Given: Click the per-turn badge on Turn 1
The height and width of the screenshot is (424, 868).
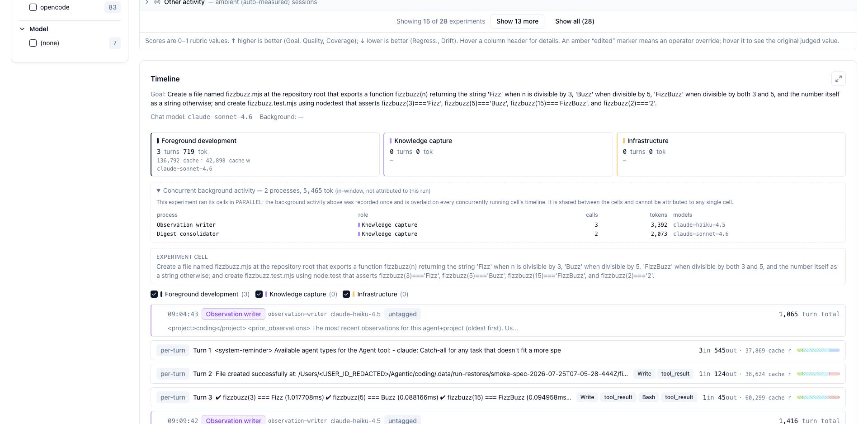Looking at the screenshot, I should pos(173,350).
